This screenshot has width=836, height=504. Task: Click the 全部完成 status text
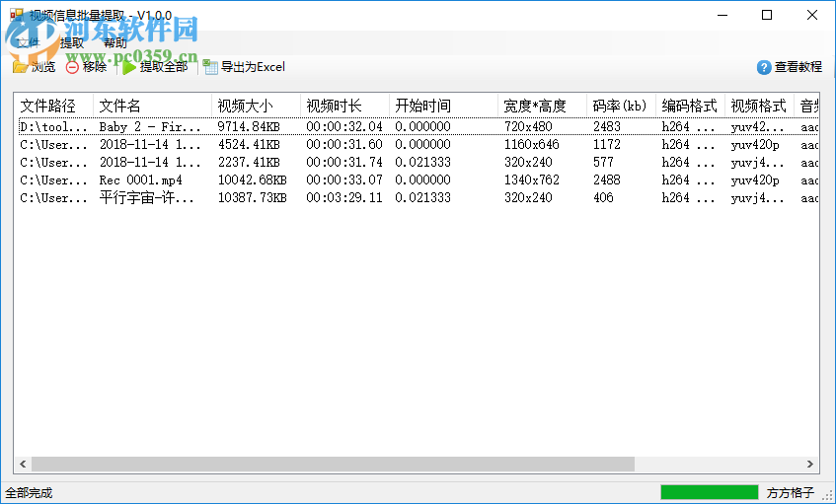[x=29, y=493]
